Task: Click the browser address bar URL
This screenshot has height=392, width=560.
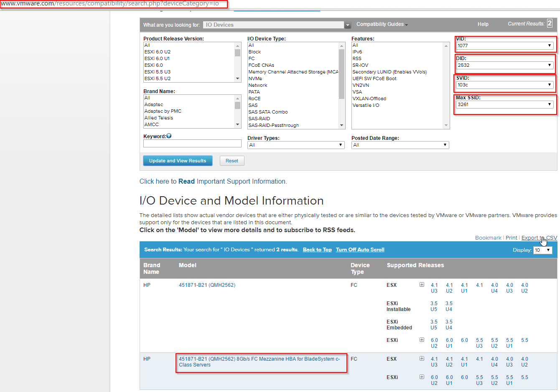Action: pyautogui.click(x=109, y=3)
